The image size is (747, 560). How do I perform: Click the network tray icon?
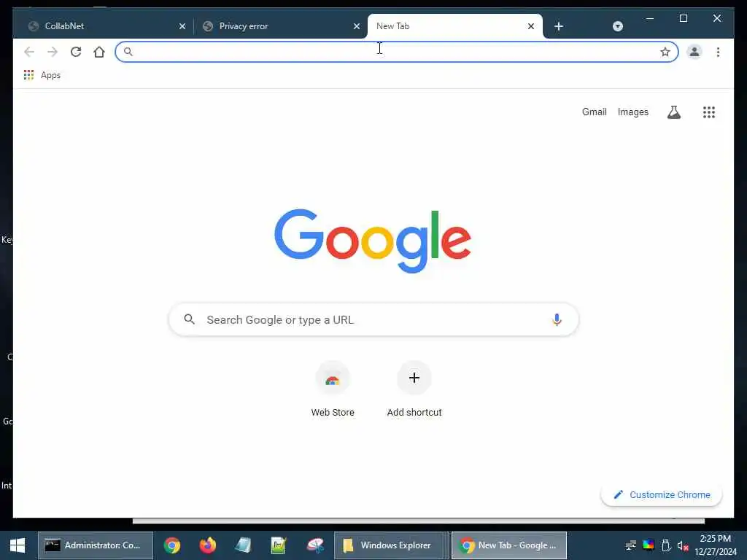631,545
